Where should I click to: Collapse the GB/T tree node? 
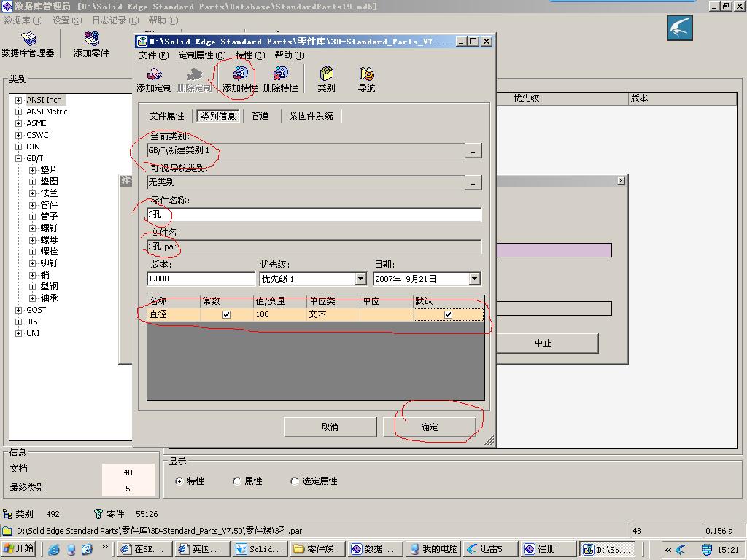coord(18,158)
